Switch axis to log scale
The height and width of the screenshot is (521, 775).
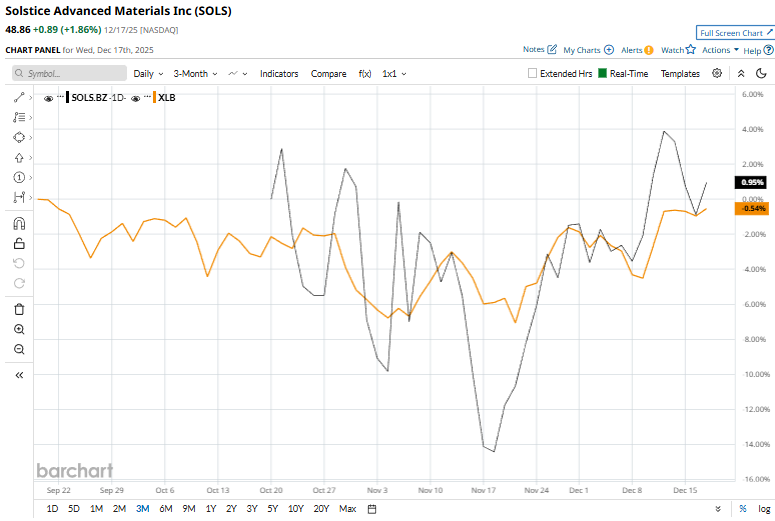764,509
